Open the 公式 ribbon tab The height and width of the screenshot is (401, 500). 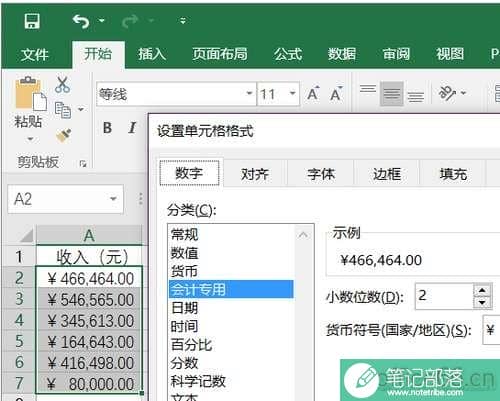tap(288, 54)
